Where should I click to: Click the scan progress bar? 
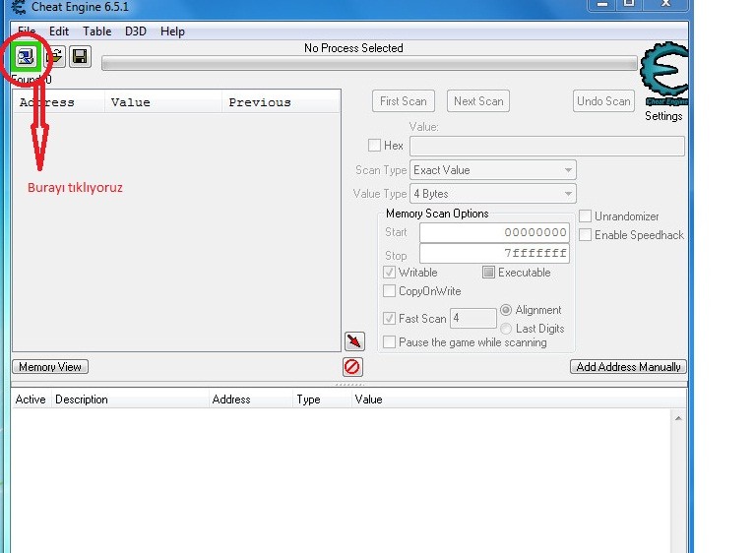point(369,63)
